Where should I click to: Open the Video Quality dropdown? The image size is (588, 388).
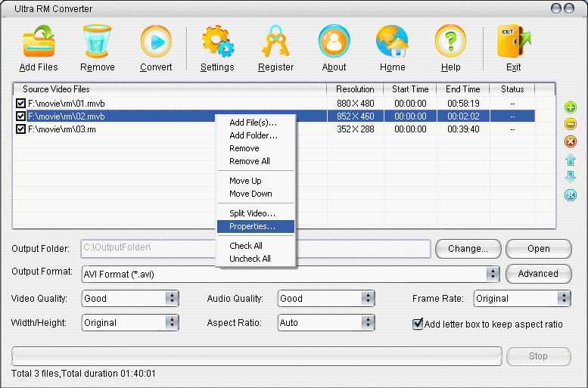pyautogui.click(x=130, y=299)
